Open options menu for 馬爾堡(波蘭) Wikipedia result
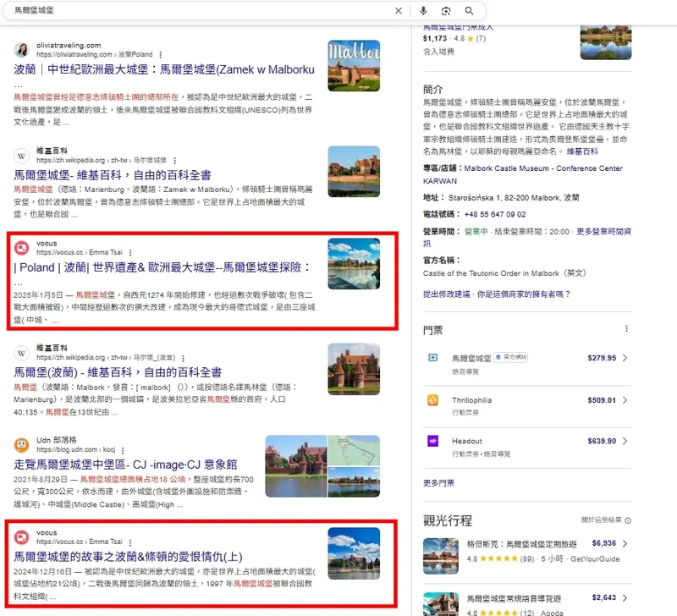The height and width of the screenshot is (616, 677). pos(184,358)
